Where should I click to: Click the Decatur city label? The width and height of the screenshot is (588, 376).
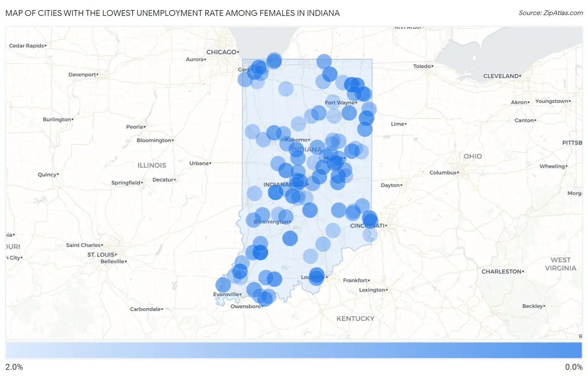[x=163, y=179]
